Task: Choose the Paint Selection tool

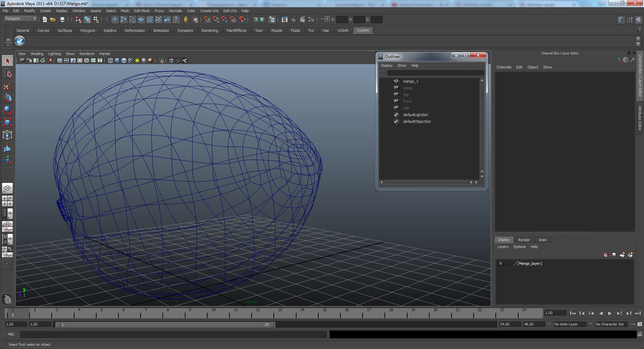Action: (7, 86)
